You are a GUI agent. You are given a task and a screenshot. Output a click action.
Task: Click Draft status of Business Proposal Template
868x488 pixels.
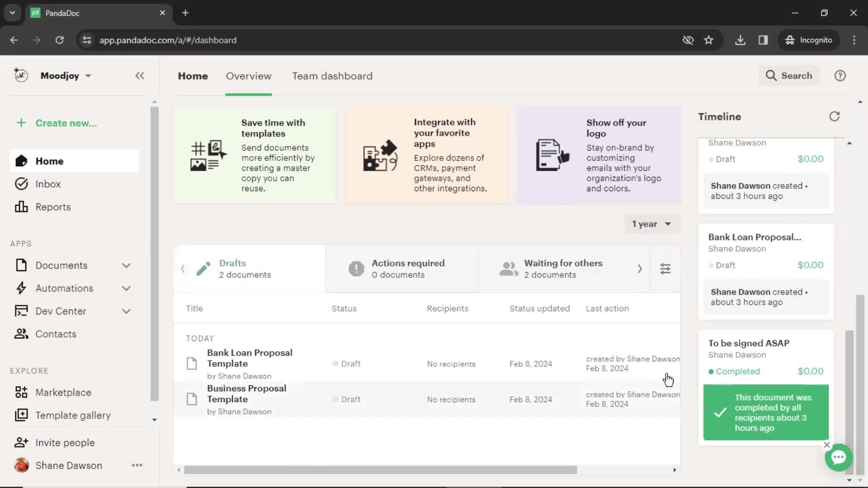pos(346,399)
